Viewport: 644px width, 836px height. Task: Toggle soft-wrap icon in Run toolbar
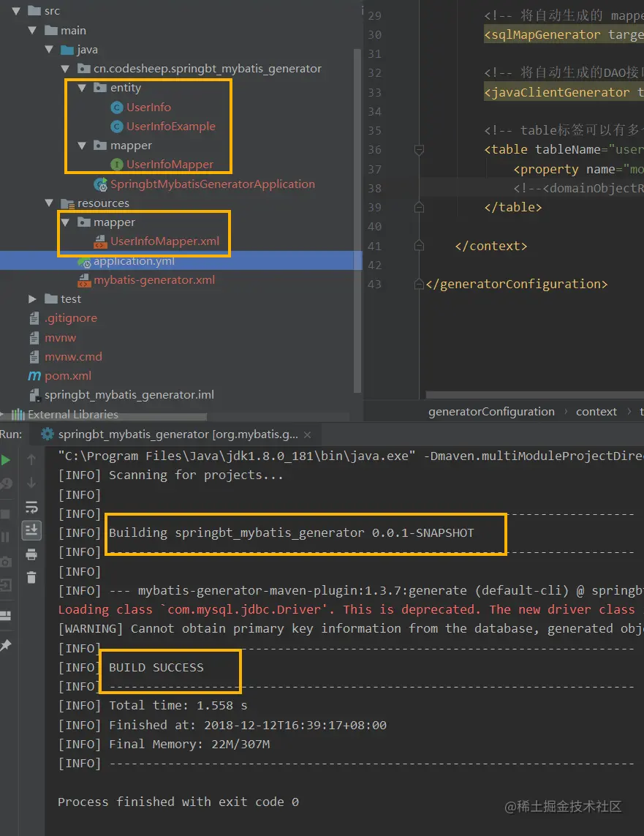pyautogui.click(x=31, y=507)
